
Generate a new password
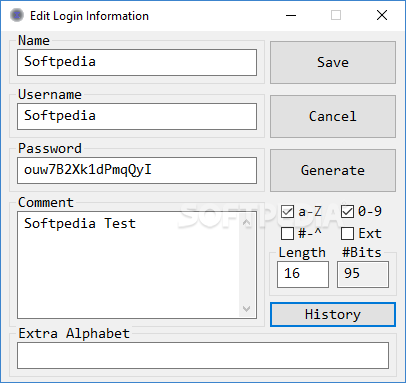(333, 170)
